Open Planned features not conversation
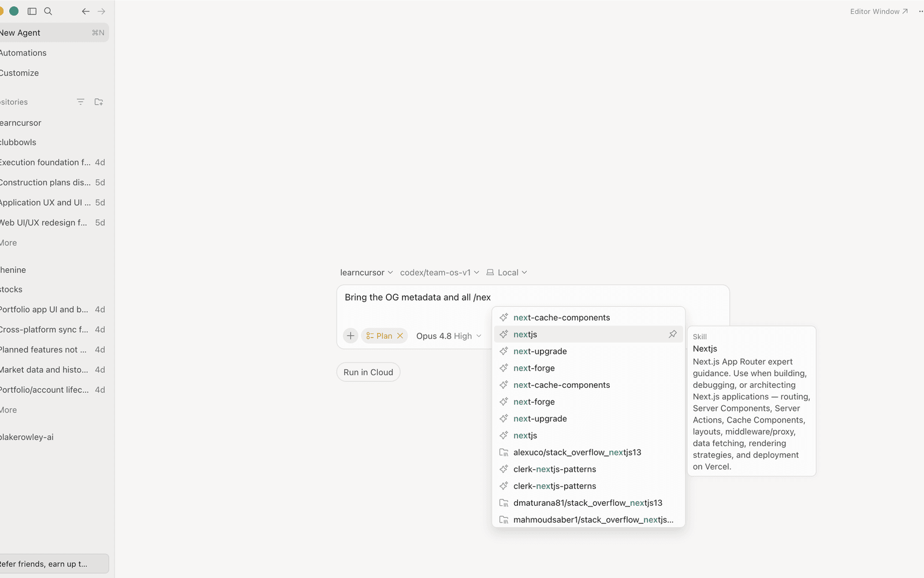Viewport: 924px width, 578px height. pos(54,350)
